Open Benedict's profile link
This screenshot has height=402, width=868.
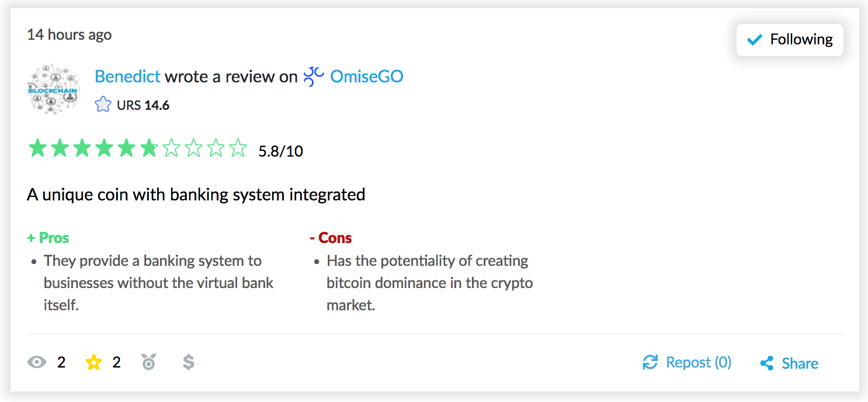tap(127, 77)
